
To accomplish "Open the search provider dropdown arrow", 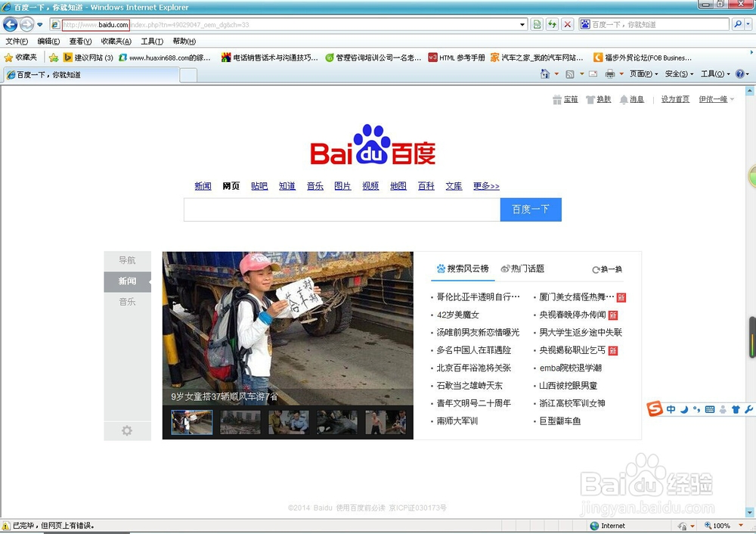I will [748, 25].
